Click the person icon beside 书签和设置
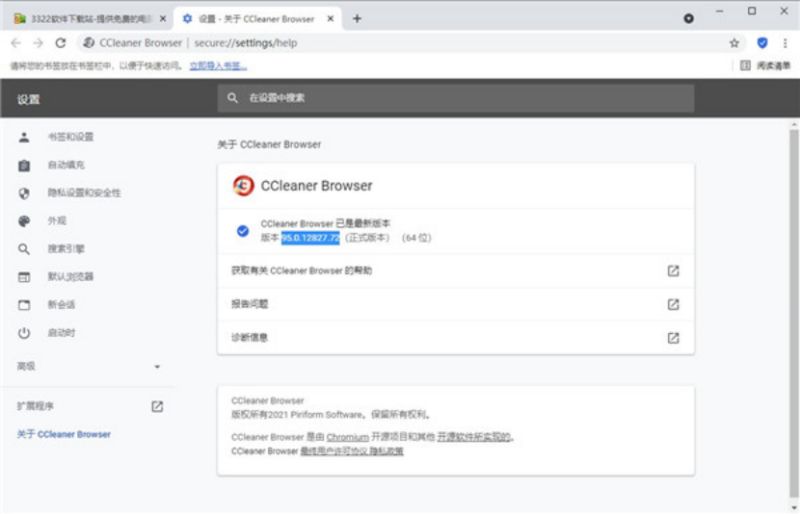 (24, 137)
